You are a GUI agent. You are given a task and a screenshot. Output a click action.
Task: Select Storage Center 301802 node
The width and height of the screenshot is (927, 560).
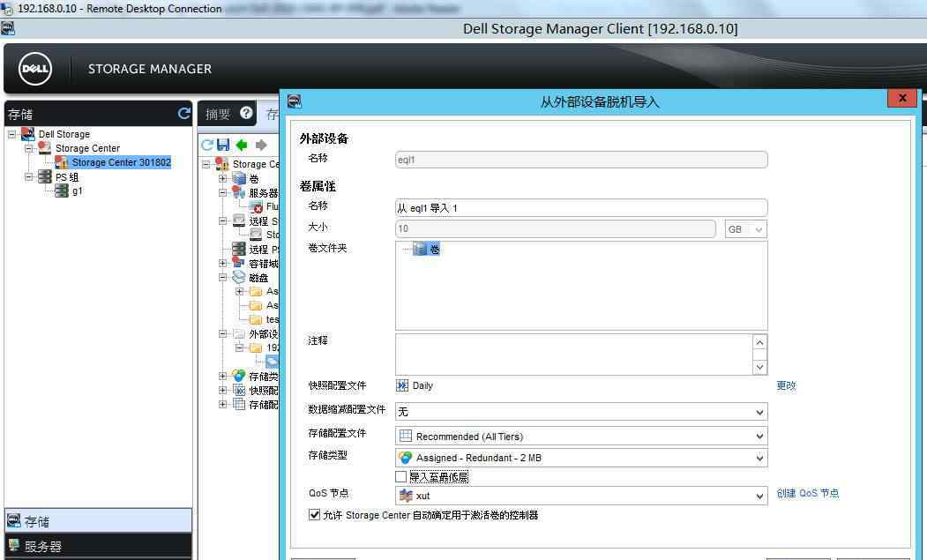point(121,162)
